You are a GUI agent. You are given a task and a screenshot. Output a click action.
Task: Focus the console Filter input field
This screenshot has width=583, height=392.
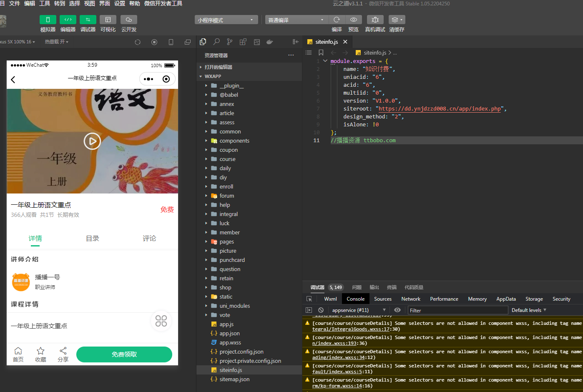pos(458,310)
